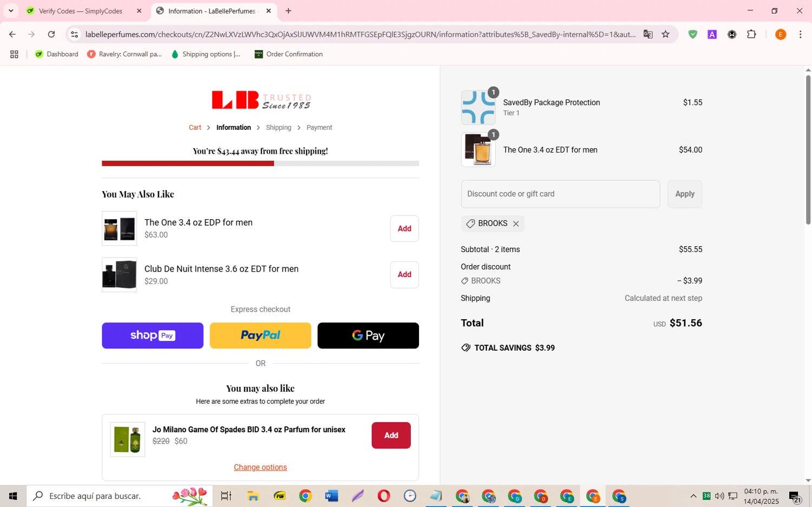The width and height of the screenshot is (812, 507).
Task: Click 'TOTAL SAVINGS $3.99' text
Action: tap(514, 348)
